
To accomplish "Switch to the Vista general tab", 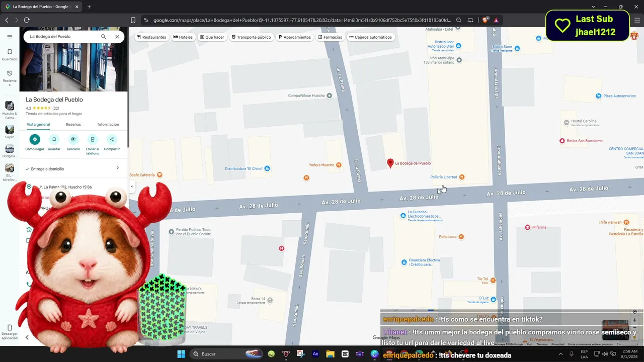I will (38, 124).
